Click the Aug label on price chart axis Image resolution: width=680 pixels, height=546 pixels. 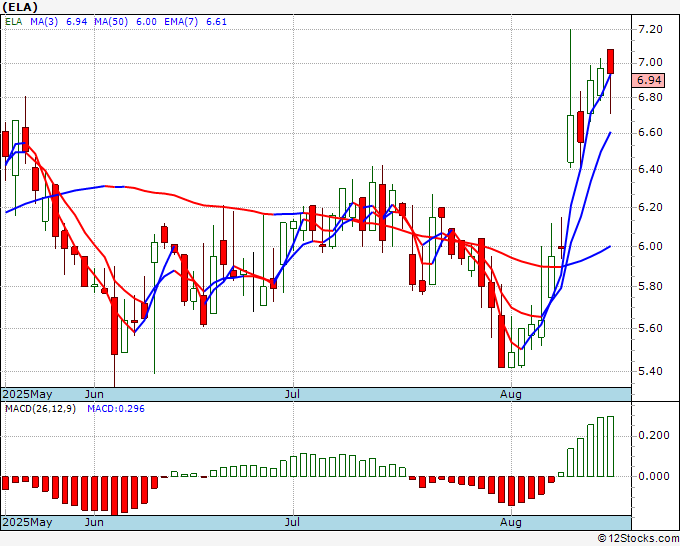pyautogui.click(x=510, y=394)
